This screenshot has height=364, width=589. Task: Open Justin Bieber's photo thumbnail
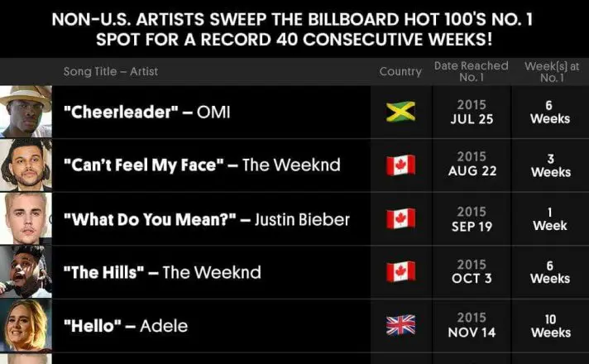pos(26,219)
